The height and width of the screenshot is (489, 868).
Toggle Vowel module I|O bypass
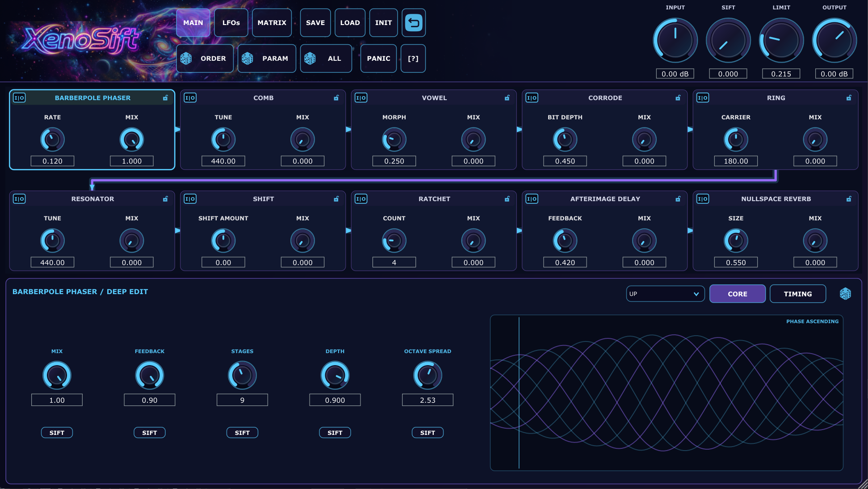pyautogui.click(x=361, y=98)
